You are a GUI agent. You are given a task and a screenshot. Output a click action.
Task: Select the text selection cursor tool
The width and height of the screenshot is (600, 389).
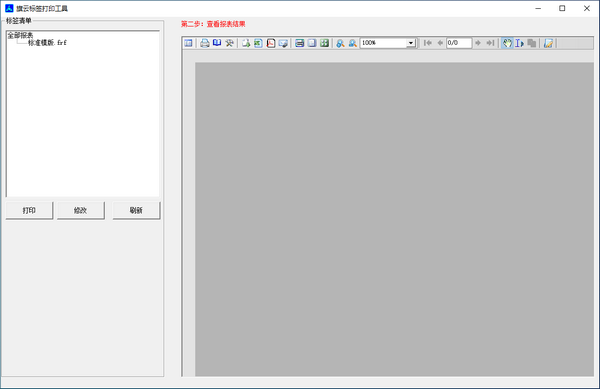[519, 43]
